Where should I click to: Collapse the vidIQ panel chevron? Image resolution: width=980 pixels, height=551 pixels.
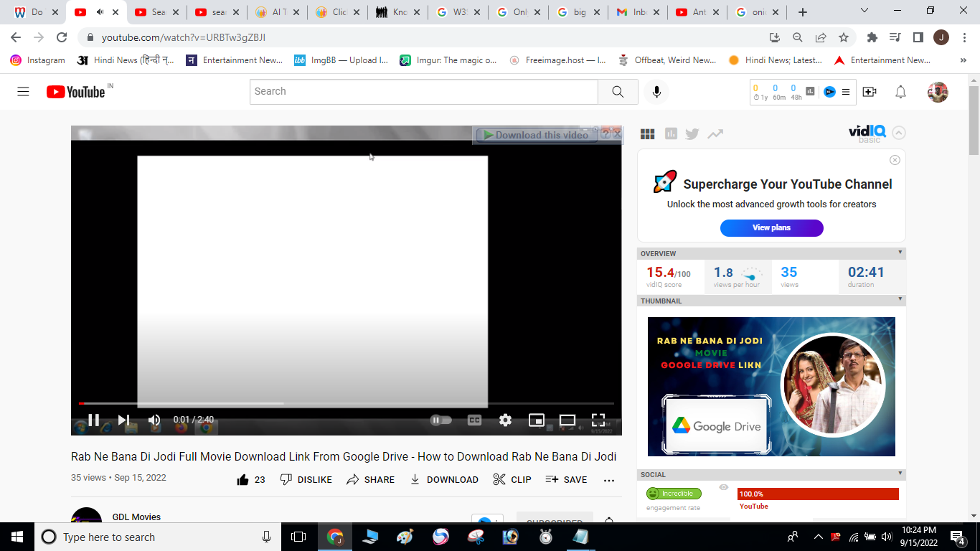[x=899, y=133]
